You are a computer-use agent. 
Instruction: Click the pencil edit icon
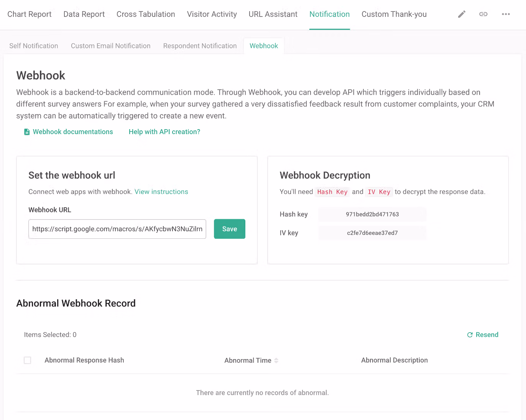pyautogui.click(x=462, y=14)
